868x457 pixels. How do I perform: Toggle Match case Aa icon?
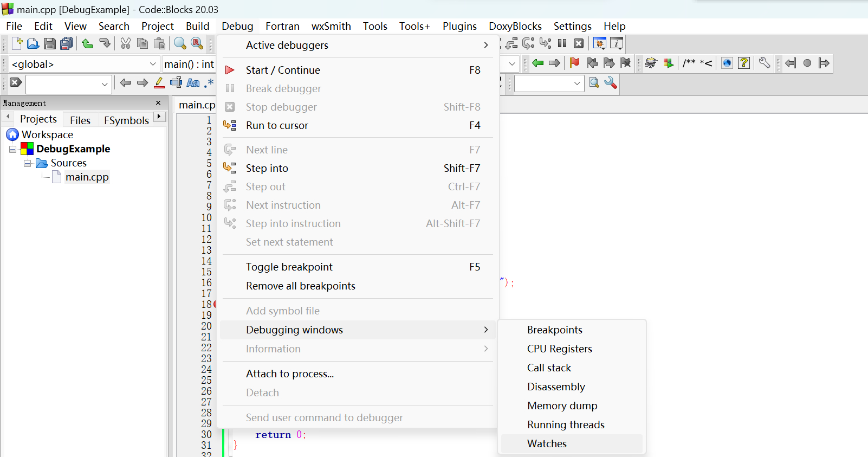193,82
